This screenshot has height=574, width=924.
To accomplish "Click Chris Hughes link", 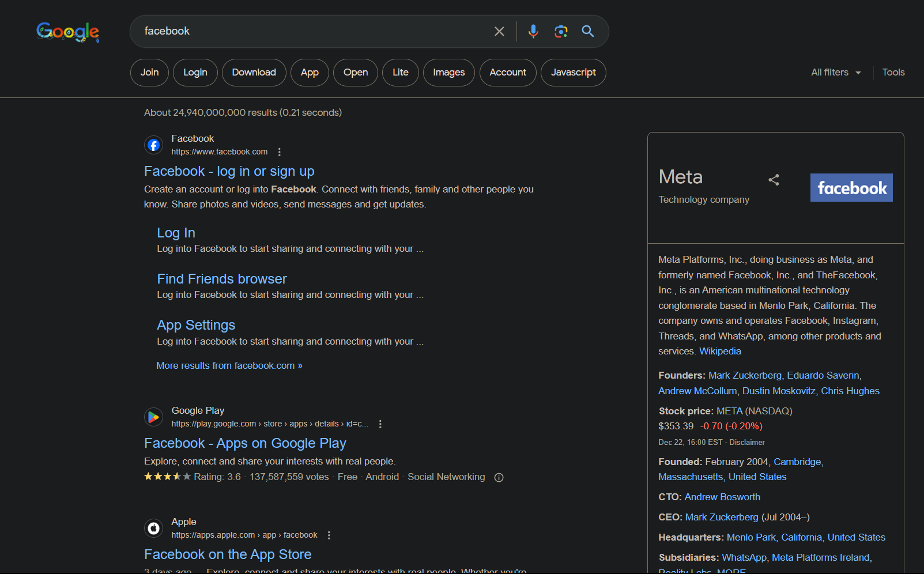I will (x=850, y=391).
